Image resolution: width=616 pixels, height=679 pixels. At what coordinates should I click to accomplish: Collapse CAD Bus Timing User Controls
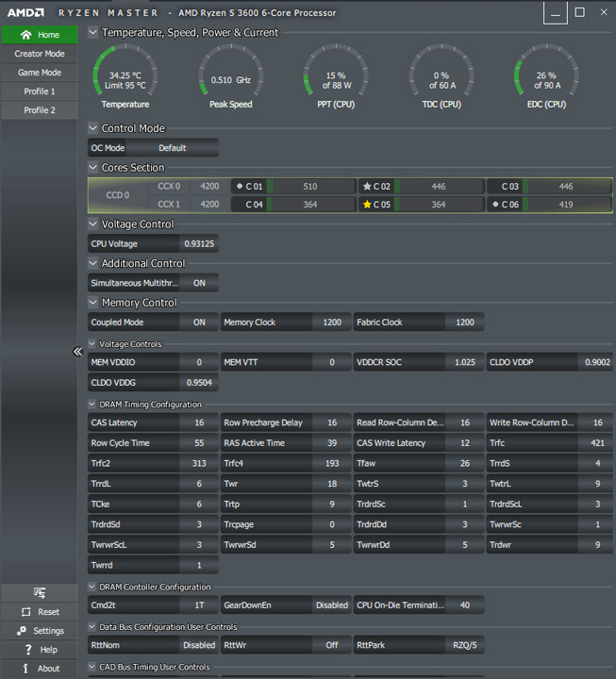(92, 667)
